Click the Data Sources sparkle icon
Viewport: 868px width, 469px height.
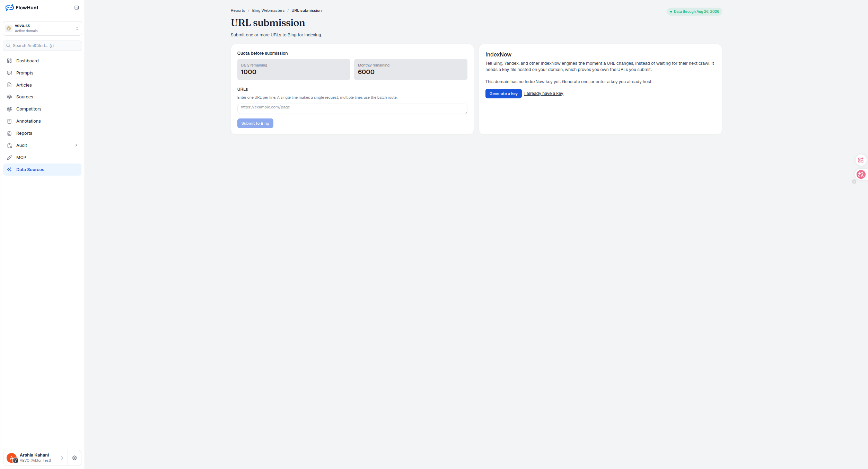point(9,170)
